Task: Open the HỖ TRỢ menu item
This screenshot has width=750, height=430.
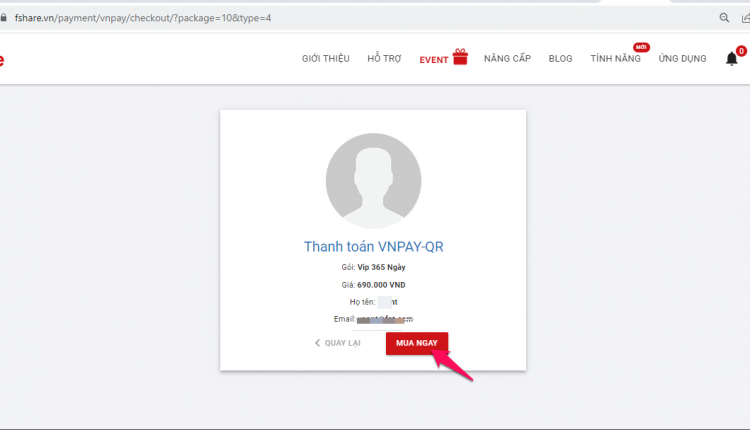Action: tap(384, 58)
